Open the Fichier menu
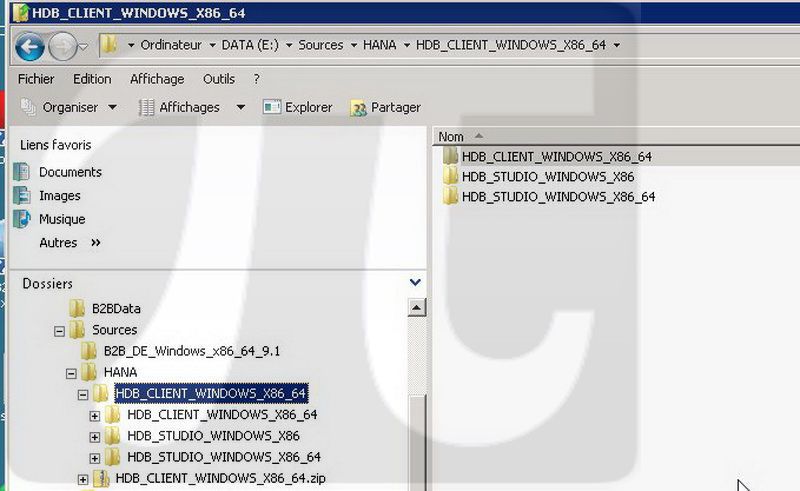 pos(36,79)
